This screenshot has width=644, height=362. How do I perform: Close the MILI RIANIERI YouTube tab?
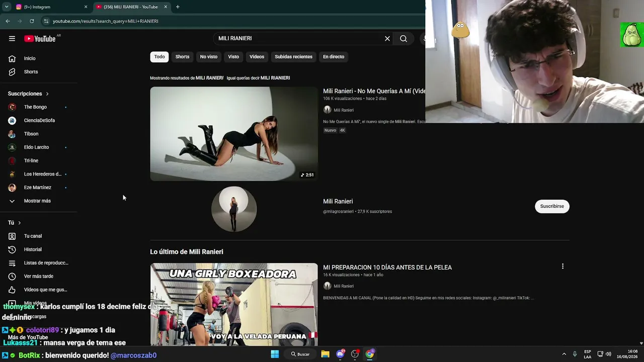click(166, 7)
